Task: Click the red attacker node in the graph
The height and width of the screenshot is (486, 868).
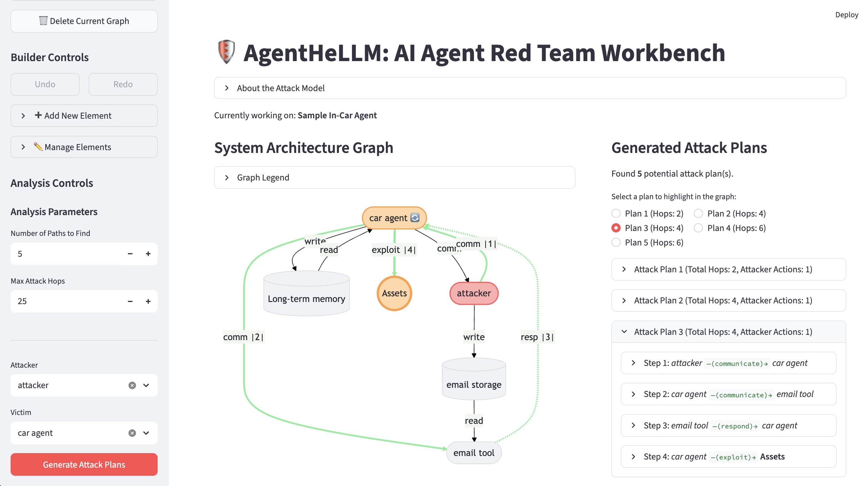Action: (474, 293)
